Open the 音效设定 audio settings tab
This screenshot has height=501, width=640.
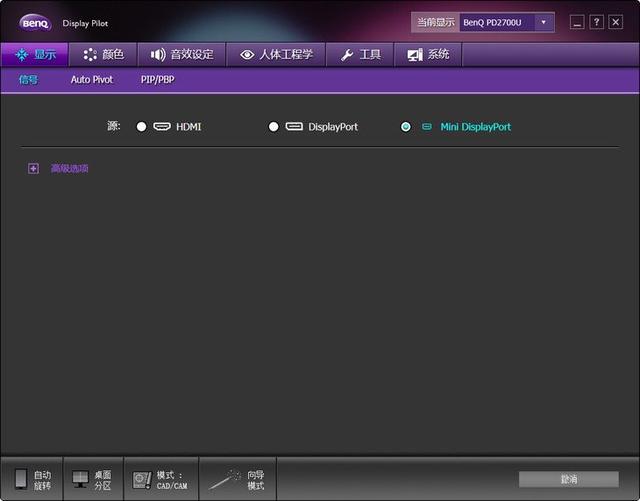pyautogui.click(x=182, y=54)
